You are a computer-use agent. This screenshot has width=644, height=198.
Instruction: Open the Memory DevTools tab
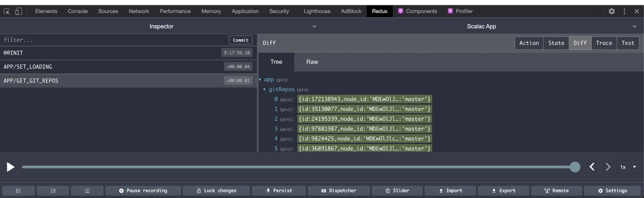tap(211, 11)
